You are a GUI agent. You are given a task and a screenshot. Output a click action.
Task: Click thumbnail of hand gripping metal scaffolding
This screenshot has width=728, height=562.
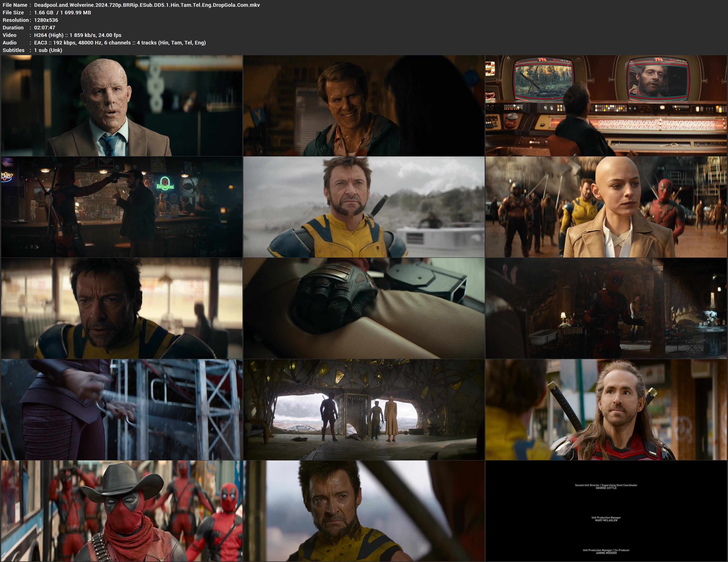[122, 409]
